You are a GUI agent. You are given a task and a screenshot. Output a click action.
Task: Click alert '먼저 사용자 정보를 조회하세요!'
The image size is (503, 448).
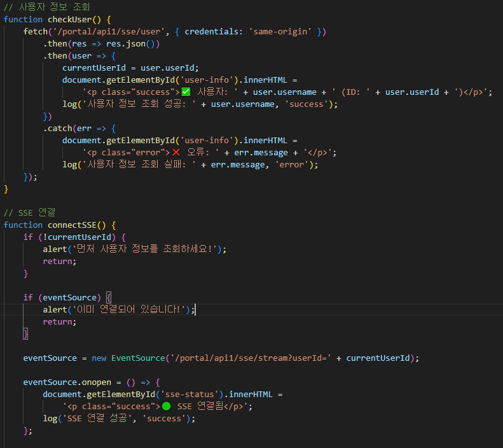coord(135,249)
